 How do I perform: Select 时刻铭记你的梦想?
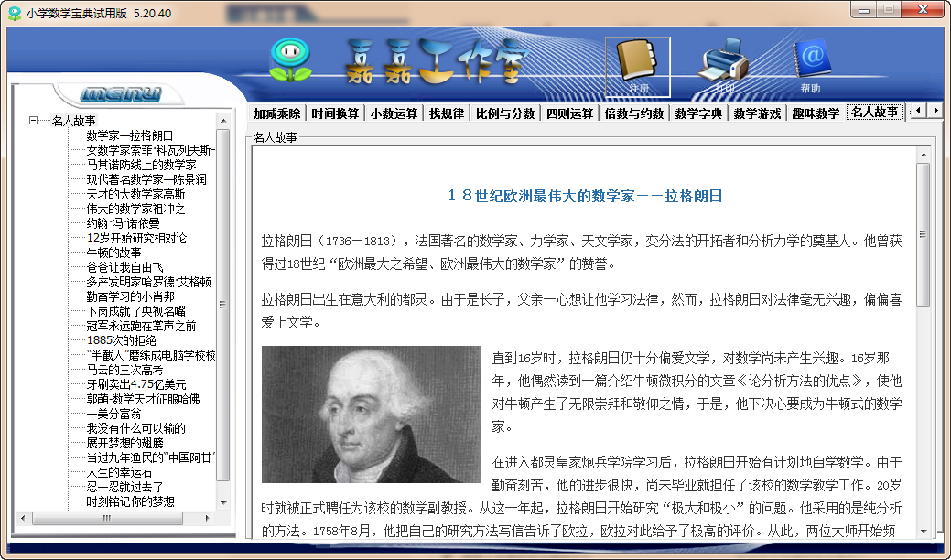point(130,501)
